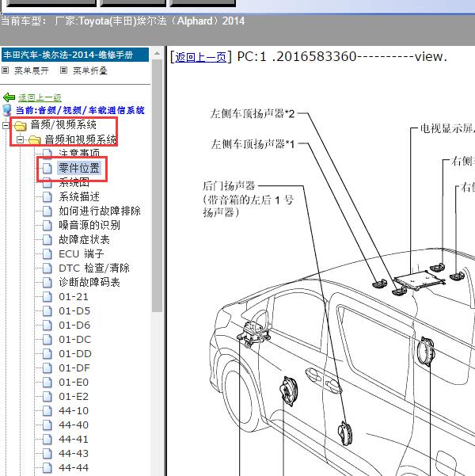Viewport: 475px width, 476px height.
Task: Click 菜单折叠 to collapse all menus
Action: 89,70
